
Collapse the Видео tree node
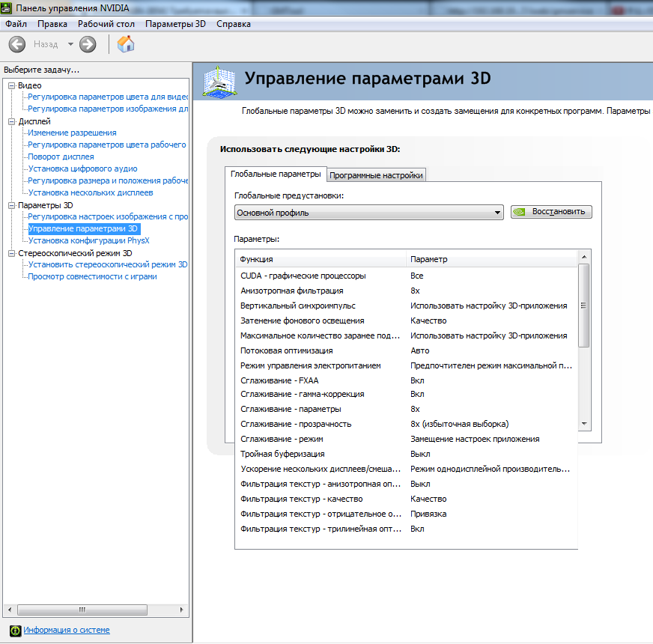click(x=12, y=86)
